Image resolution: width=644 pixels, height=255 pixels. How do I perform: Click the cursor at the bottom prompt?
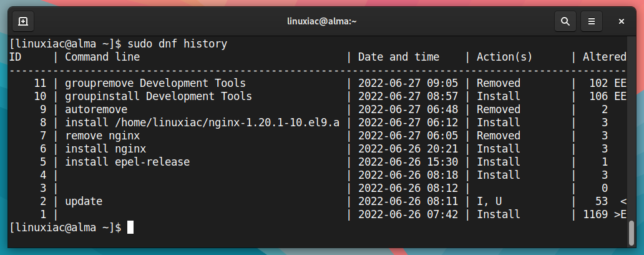[130, 227]
